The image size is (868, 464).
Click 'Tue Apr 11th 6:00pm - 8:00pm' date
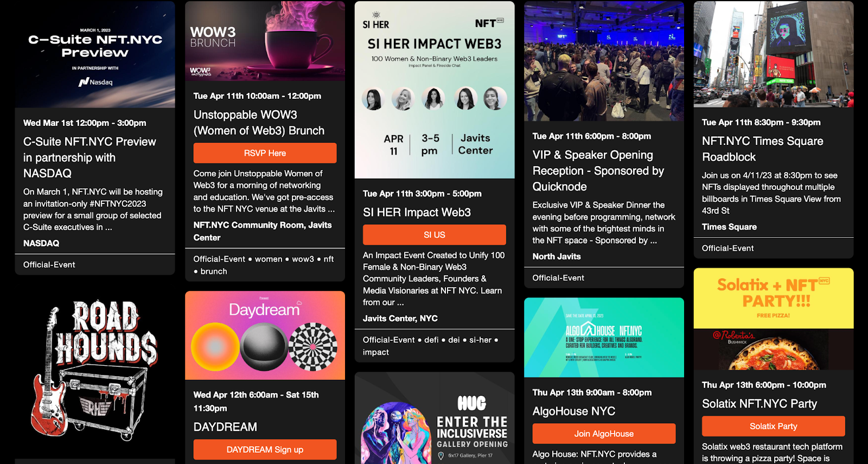point(592,136)
